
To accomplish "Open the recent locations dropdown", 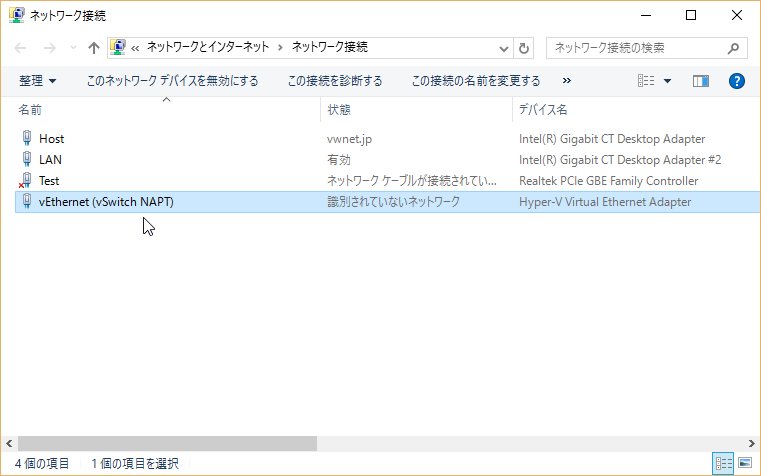I will click(73, 48).
